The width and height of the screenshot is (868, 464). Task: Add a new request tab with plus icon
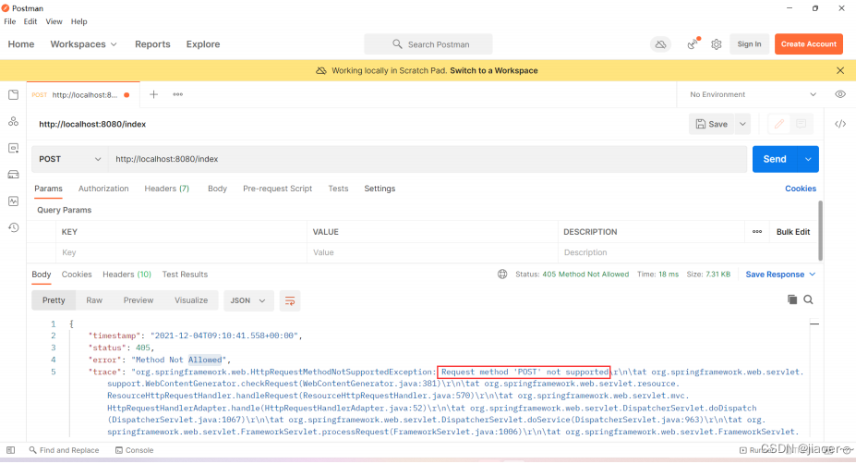coord(154,95)
